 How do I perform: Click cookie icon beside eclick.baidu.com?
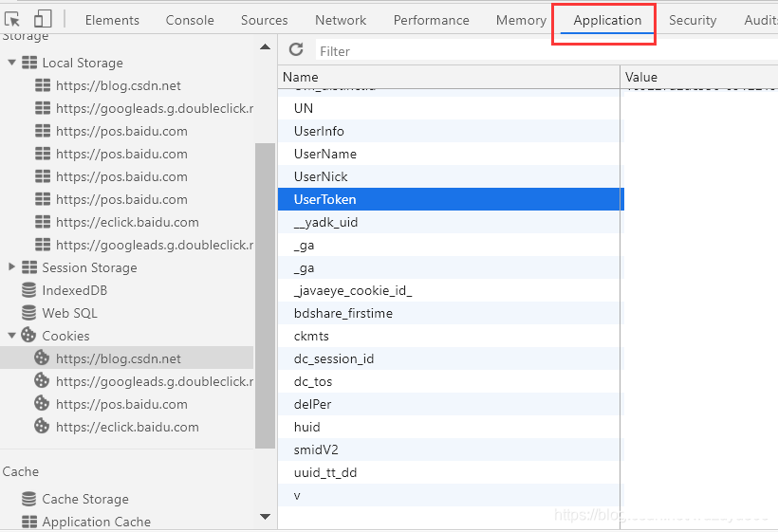pyautogui.click(x=42, y=427)
